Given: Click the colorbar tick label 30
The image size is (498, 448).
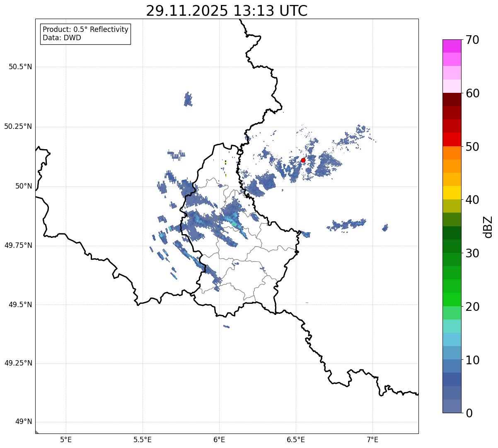Looking at the screenshot, I should pos(472,253).
